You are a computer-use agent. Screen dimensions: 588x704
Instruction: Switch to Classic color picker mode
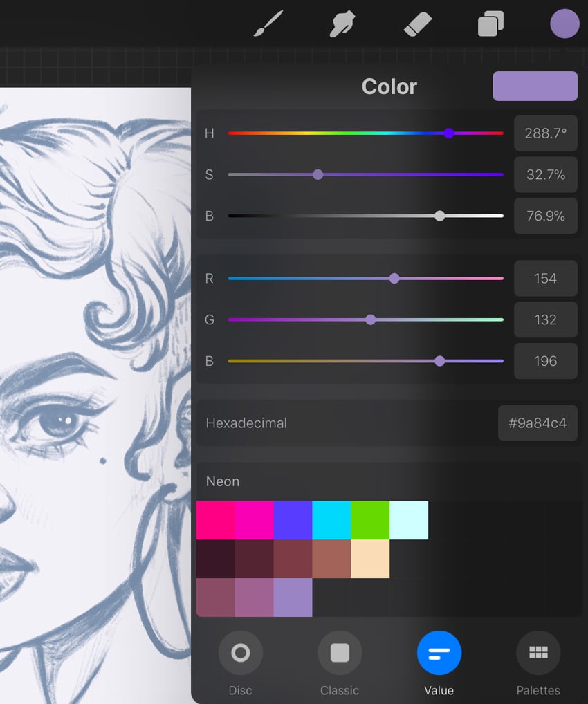(x=340, y=652)
